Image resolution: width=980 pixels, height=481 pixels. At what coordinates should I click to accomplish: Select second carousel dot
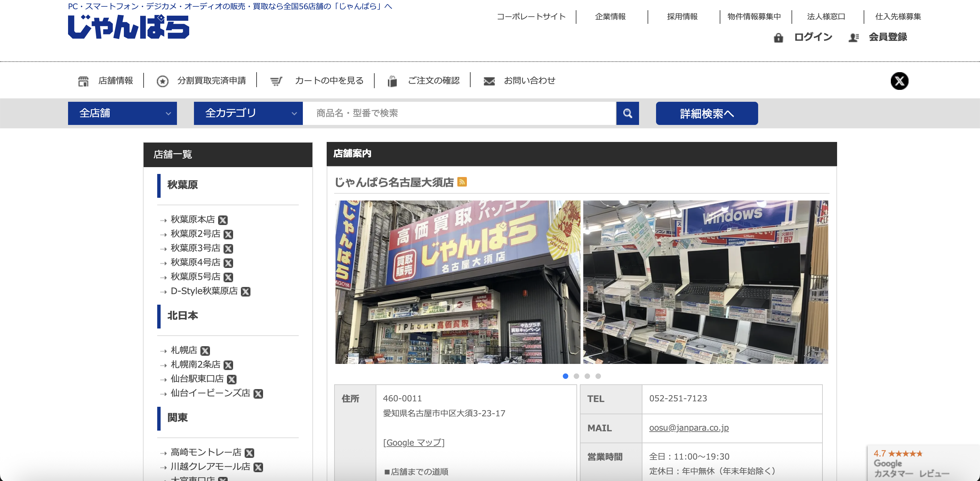pos(576,376)
